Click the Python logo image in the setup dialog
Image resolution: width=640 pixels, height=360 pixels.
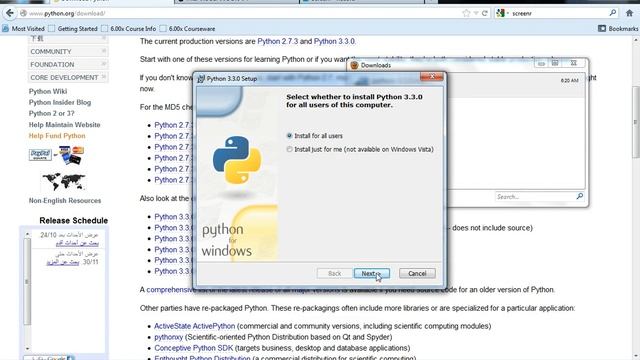point(237,160)
